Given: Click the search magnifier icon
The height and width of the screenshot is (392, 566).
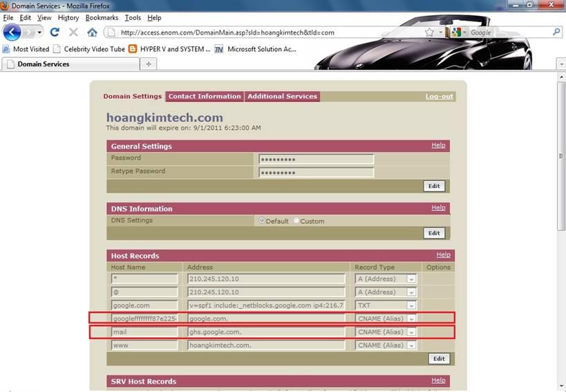Looking at the screenshot, I should click(556, 32).
